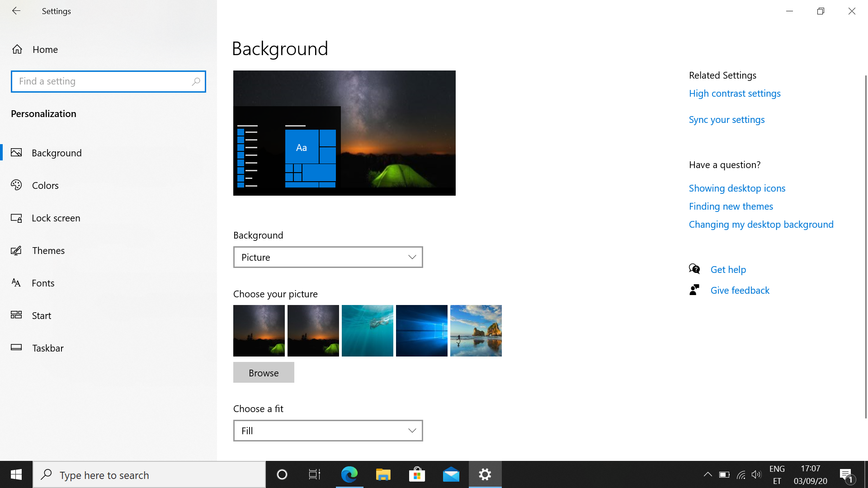868x488 pixels.
Task: Open the Lock screen settings page
Action: pyautogui.click(x=56, y=218)
